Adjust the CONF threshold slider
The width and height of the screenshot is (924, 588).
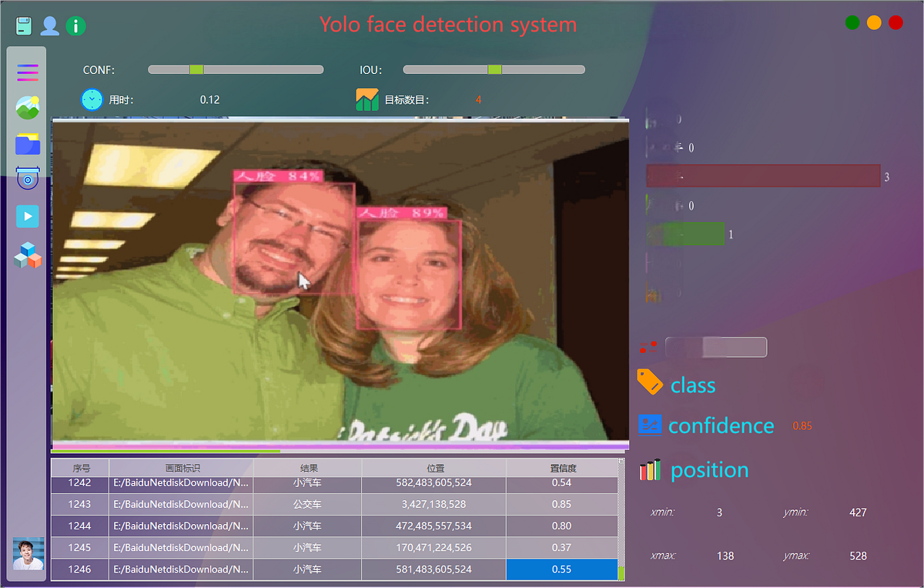(199, 69)
